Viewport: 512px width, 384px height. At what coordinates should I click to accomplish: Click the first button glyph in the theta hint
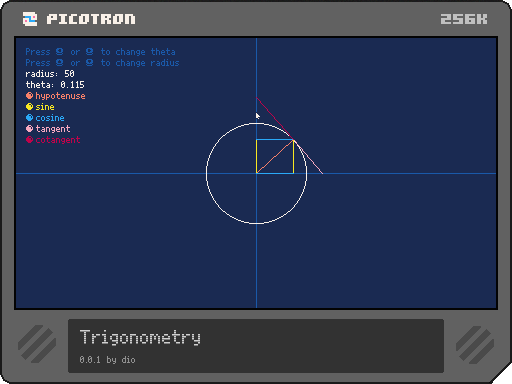pos(59,52)
